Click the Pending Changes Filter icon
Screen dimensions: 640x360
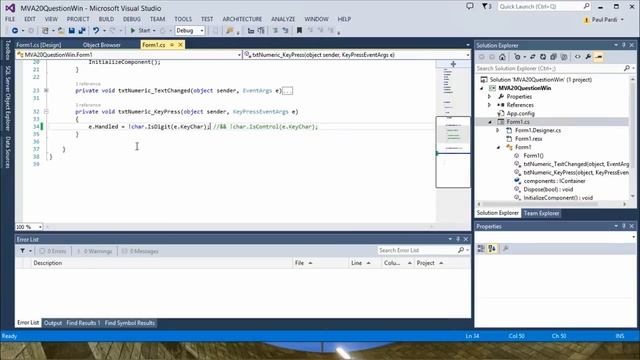[x=518, y=57]
